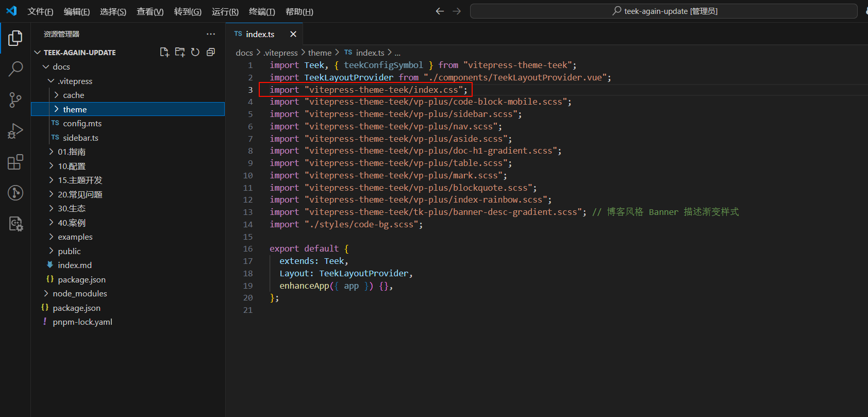
Task: Click the './styles/code-bg.scss' import string
Action: [x=361, y=224]
